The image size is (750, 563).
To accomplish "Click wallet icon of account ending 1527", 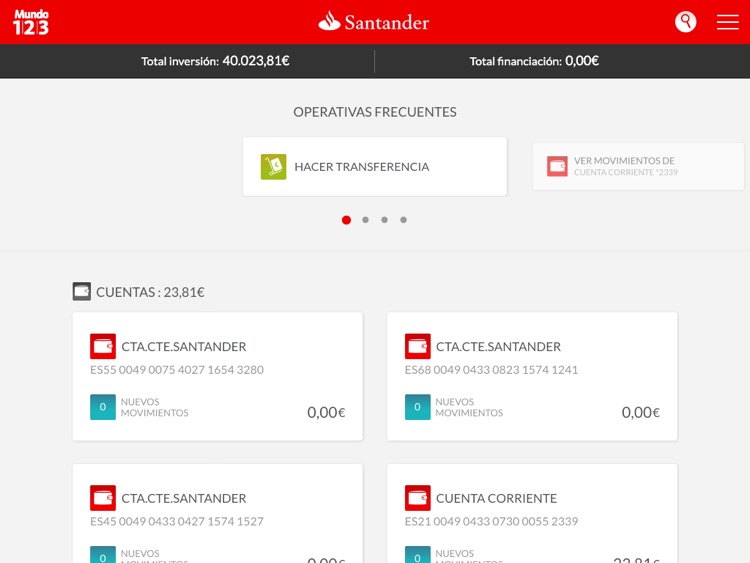I will (x=103, y=498).
